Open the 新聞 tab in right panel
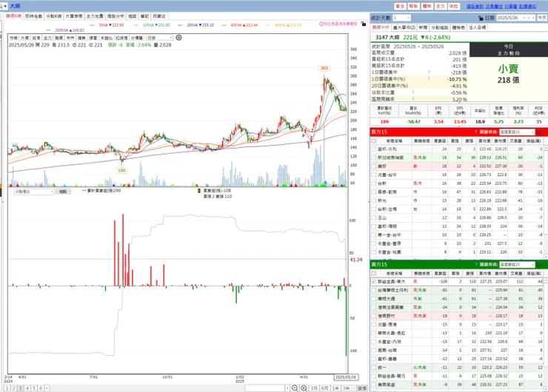This screenshot has width=548, height=392. point(423,27)
